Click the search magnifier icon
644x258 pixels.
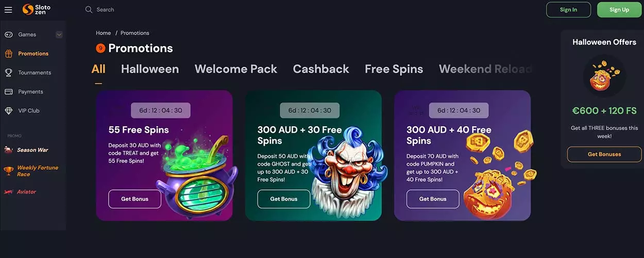(89, 10)
